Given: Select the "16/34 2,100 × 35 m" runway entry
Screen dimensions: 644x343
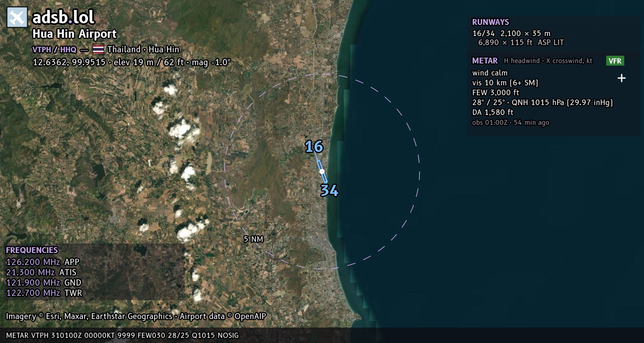Looking at the screenshot, I should click(511, 33).
